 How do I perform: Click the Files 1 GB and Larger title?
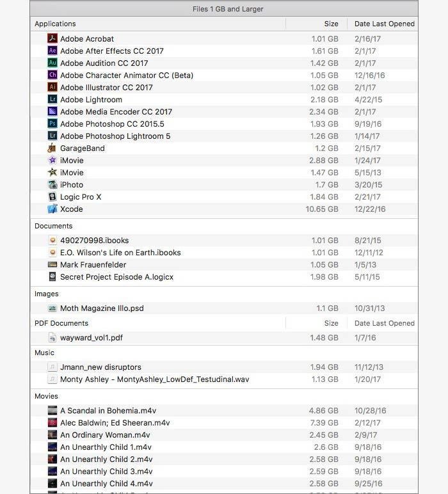(x=228, y=9)
